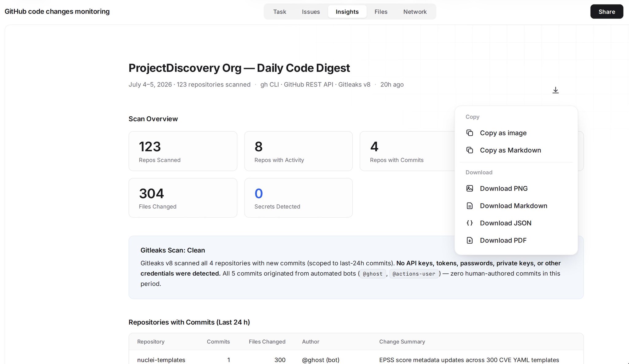Click the Download PDF file icon
Screen dimensions: 629x364
[x=470, y=240]
